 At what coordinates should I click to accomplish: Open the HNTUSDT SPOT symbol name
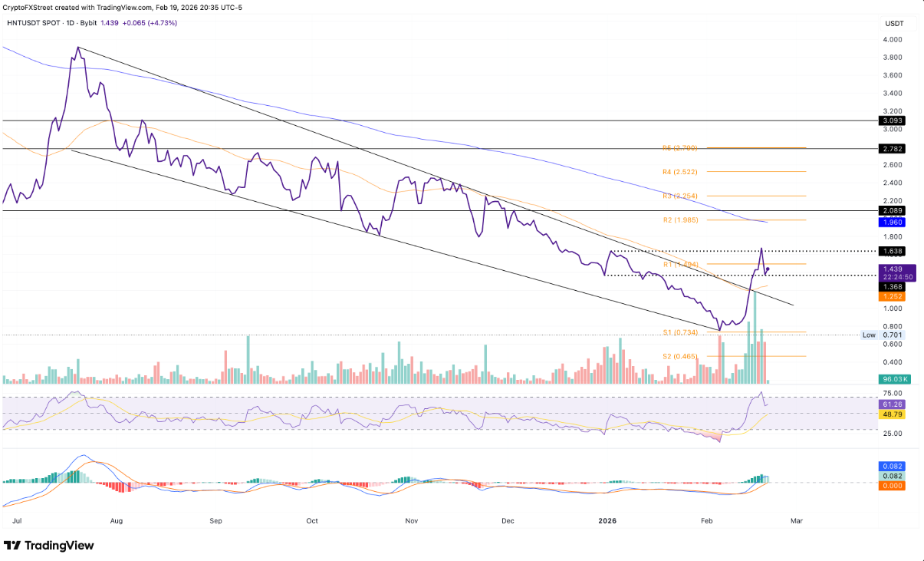(35, 24)
